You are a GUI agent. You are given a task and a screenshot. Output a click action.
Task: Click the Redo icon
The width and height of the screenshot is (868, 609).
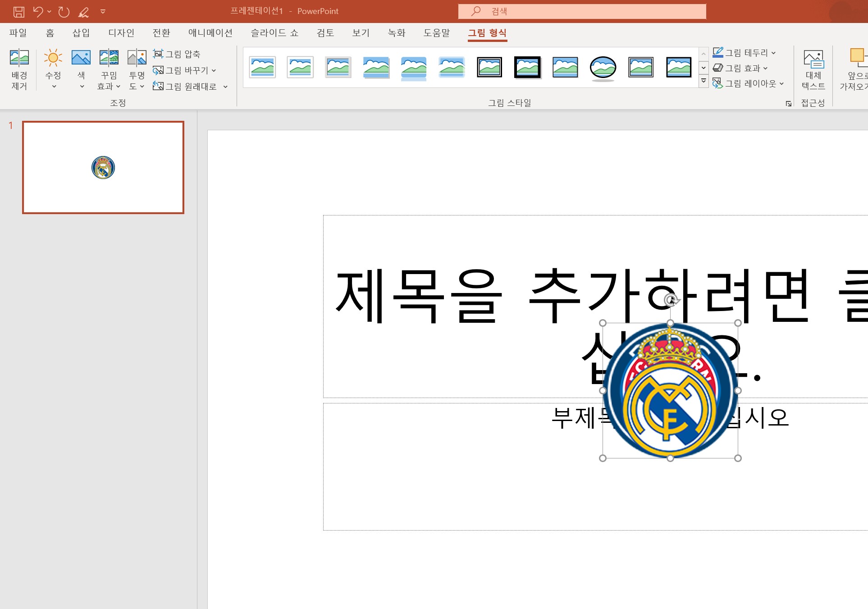[64, 12]
